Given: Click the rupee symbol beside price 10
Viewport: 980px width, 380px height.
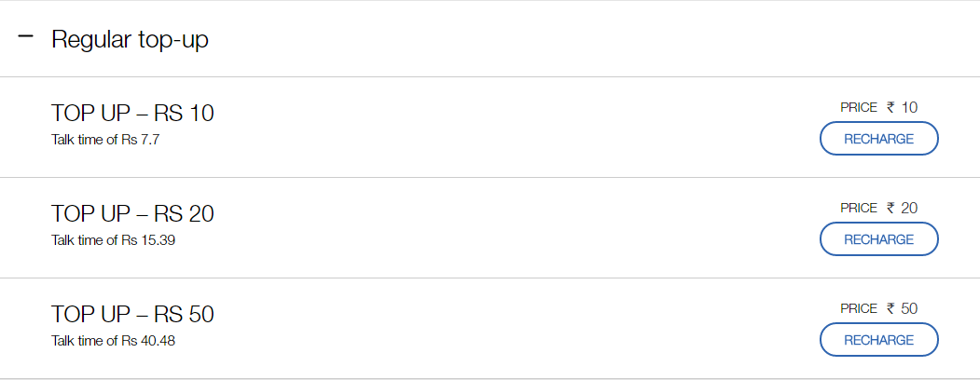Looking at the screenshot, I should [x=890, y=108].
